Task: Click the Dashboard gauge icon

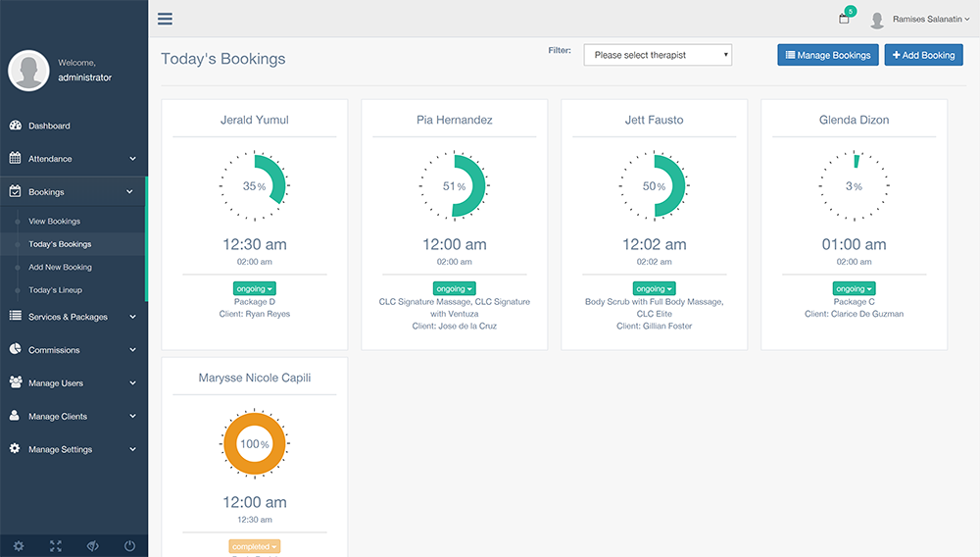Action: point(16,126)
